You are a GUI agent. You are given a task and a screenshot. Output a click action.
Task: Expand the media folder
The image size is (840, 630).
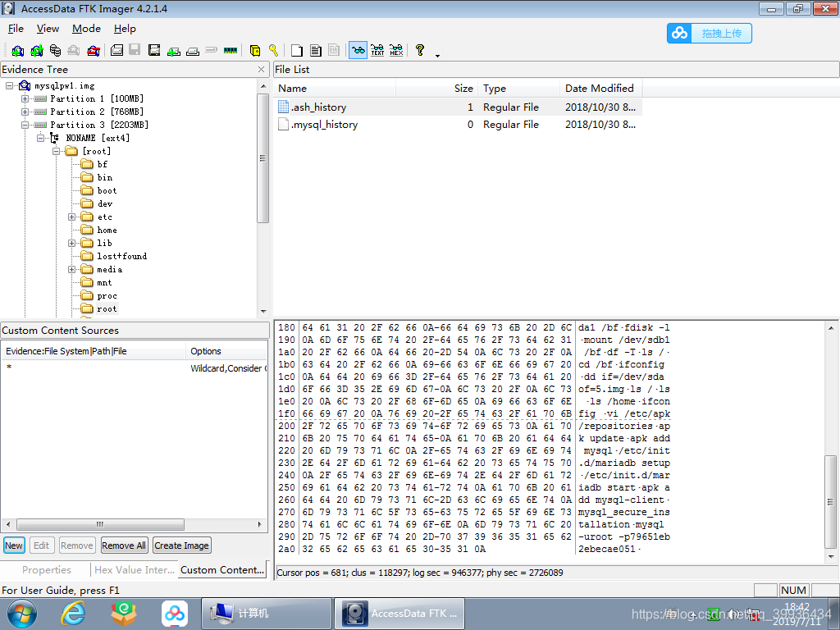71,269
